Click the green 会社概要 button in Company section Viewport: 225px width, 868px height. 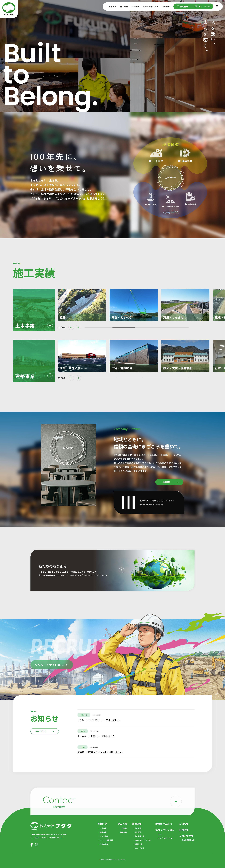point(169,482)
